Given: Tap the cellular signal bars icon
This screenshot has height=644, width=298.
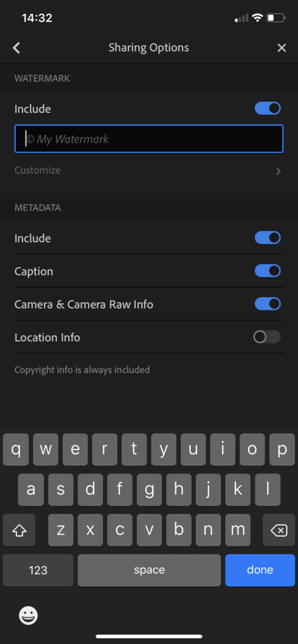Looking at the screenshot, I should (241, 18).
